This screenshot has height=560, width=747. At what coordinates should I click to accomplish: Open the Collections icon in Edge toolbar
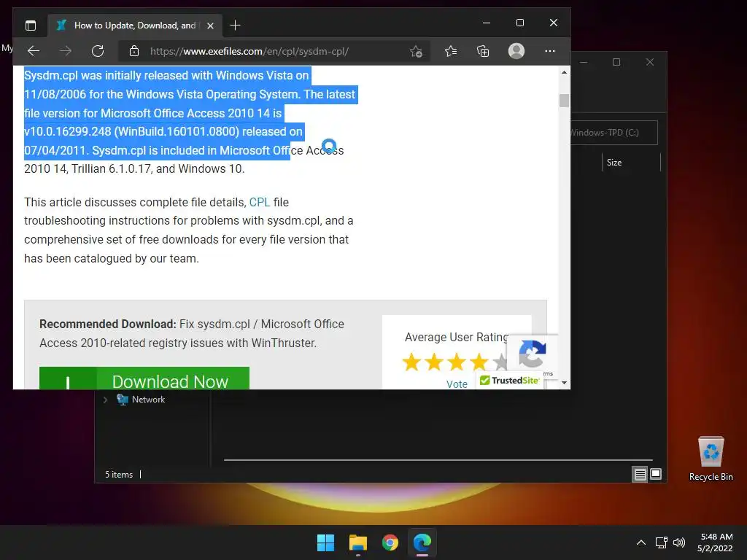[483, 51]
